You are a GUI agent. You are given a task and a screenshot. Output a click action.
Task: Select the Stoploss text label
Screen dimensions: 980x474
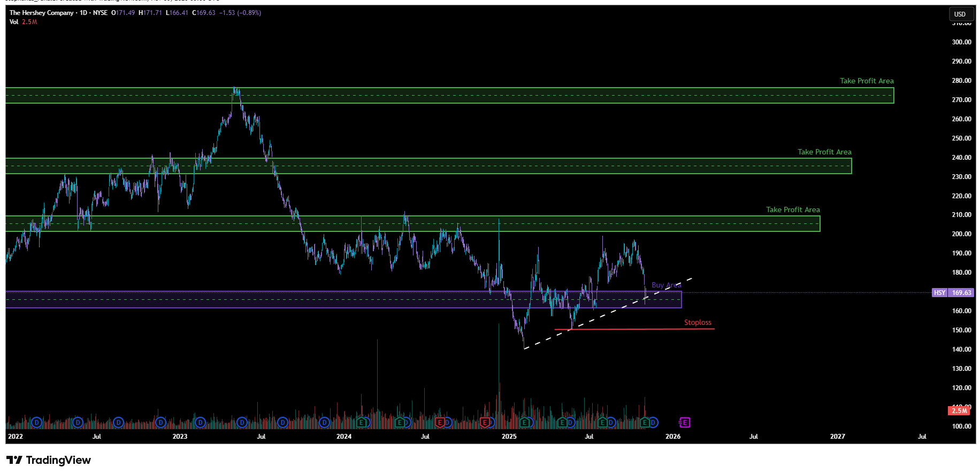click(x=698, y=323)
